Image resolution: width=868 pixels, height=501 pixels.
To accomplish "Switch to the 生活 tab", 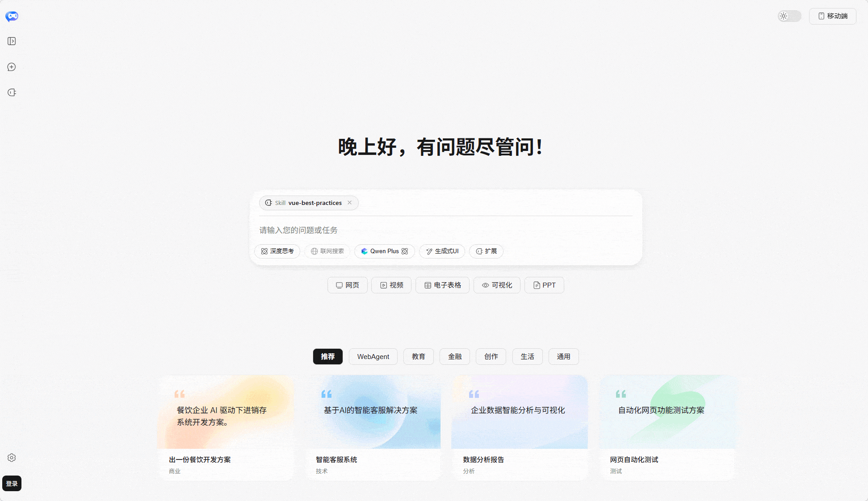I will 527,357.
